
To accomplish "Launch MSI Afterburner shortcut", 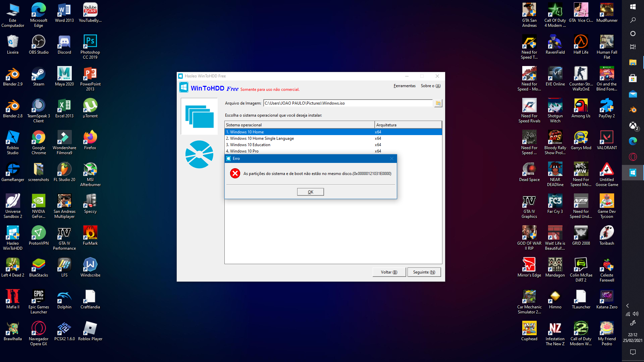I will coord(90,175).
